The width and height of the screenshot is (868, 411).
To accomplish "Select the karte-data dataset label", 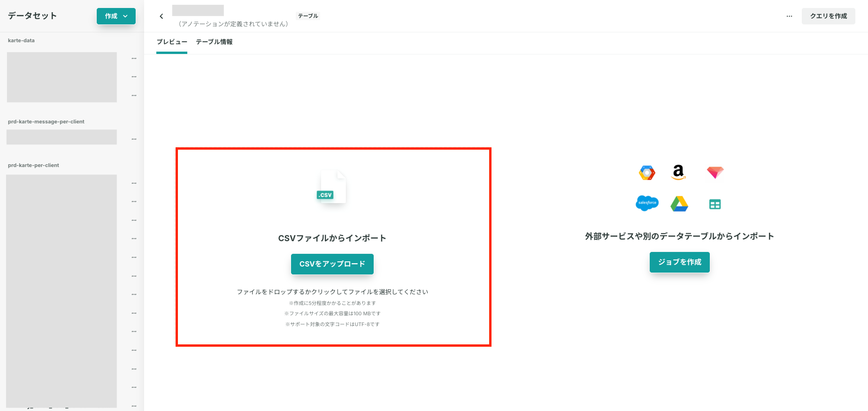I will click(x=21, y=40).
